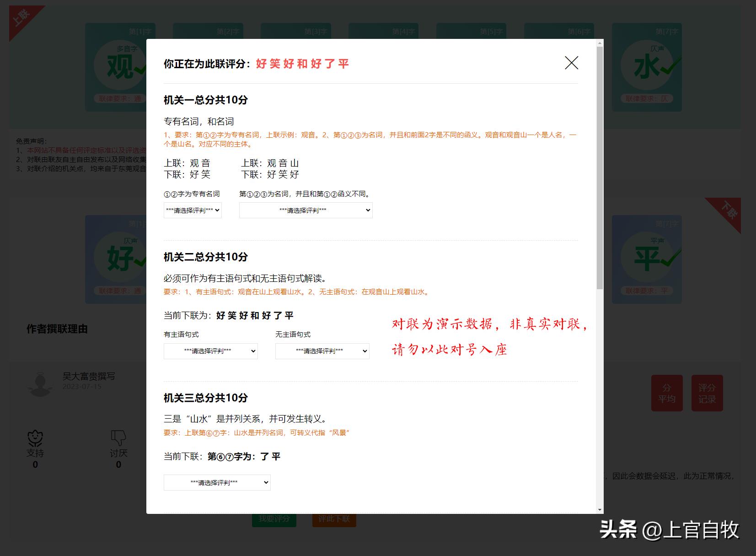
Task: Click the orange 评此下联 button
Action: click(334, 519)
